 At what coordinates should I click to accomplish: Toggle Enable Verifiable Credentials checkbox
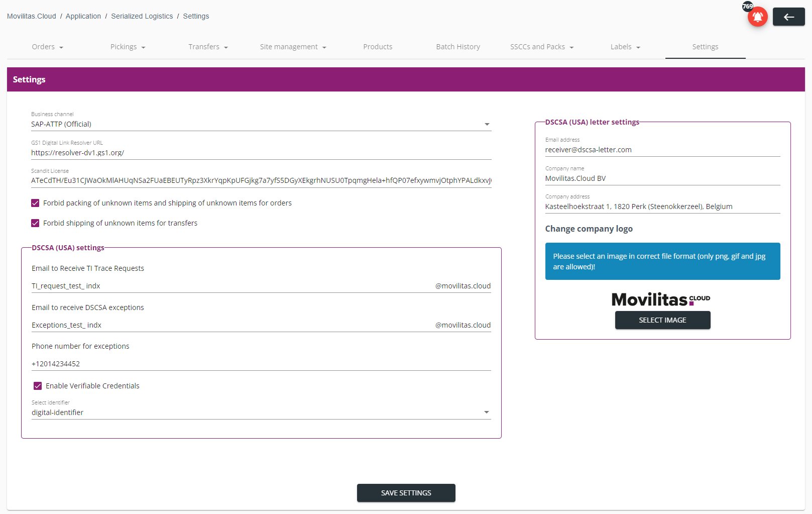tap(38, 386)
